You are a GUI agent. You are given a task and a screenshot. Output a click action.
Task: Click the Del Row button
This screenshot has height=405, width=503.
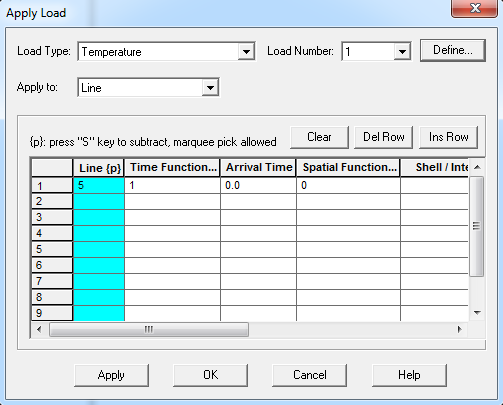[x=383, y=137]
